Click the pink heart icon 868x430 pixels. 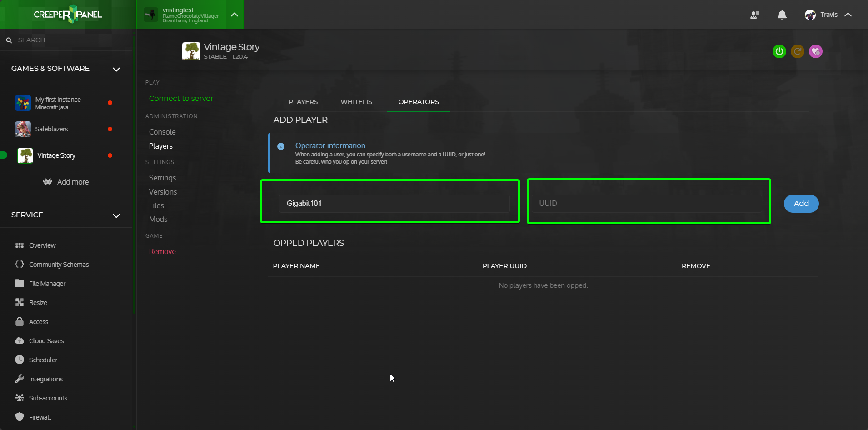pyautogui.click(x=816, y=51)
